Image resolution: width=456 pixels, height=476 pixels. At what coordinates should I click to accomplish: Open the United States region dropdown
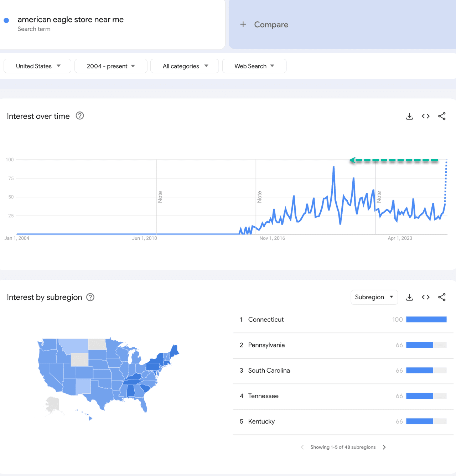click(37, 66)
